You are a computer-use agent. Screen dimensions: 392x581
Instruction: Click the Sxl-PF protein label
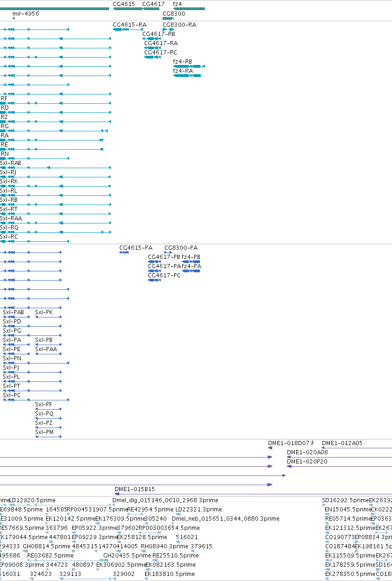(44, 404)
